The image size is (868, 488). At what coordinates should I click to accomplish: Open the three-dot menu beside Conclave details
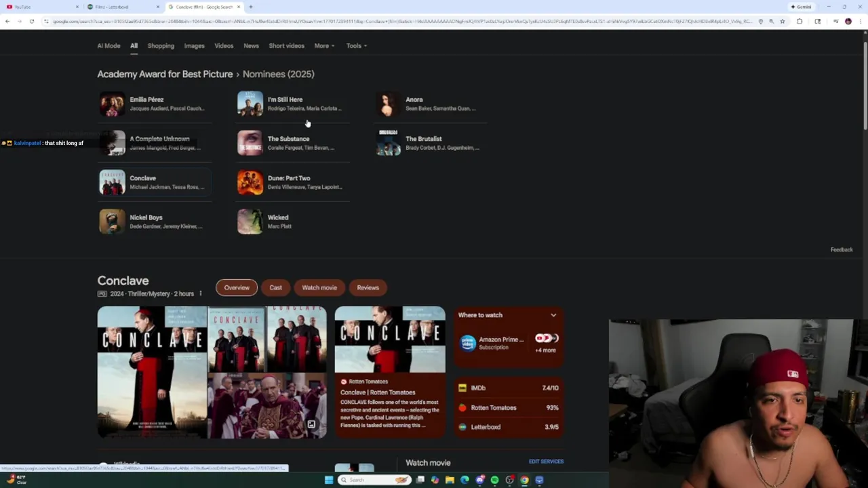point(201,293)
